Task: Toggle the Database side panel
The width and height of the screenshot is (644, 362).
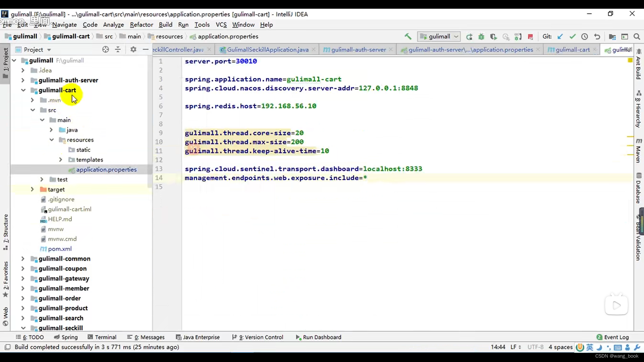Action: click(639, 188)
